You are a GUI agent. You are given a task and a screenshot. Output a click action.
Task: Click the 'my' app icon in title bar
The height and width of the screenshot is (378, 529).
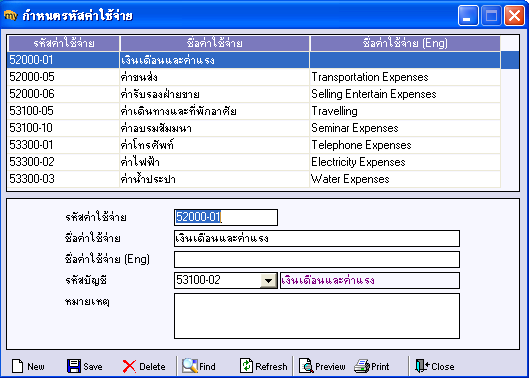[x=10, y=16]
